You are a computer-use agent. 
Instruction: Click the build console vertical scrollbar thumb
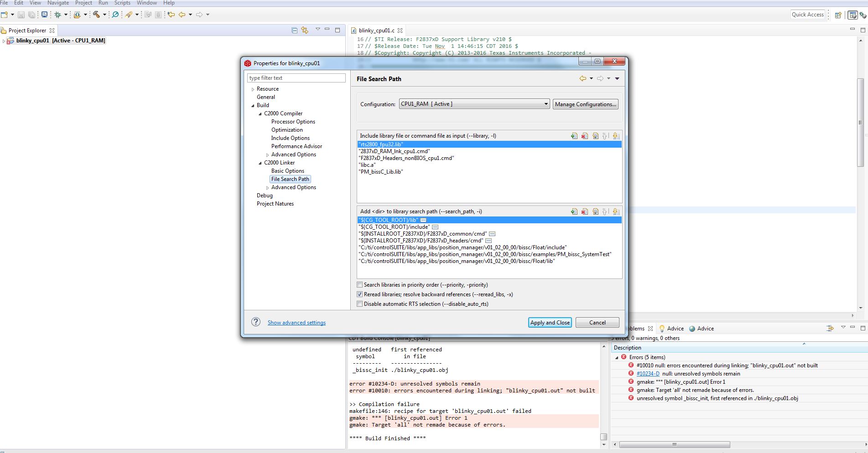pos(603,436)
